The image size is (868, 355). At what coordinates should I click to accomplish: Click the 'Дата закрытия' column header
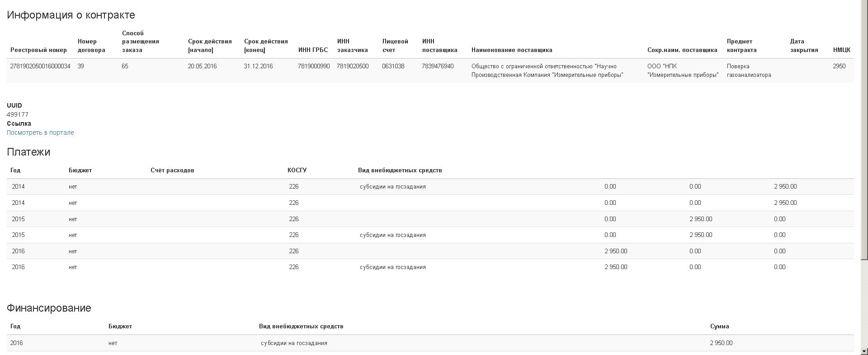(804, 46)
